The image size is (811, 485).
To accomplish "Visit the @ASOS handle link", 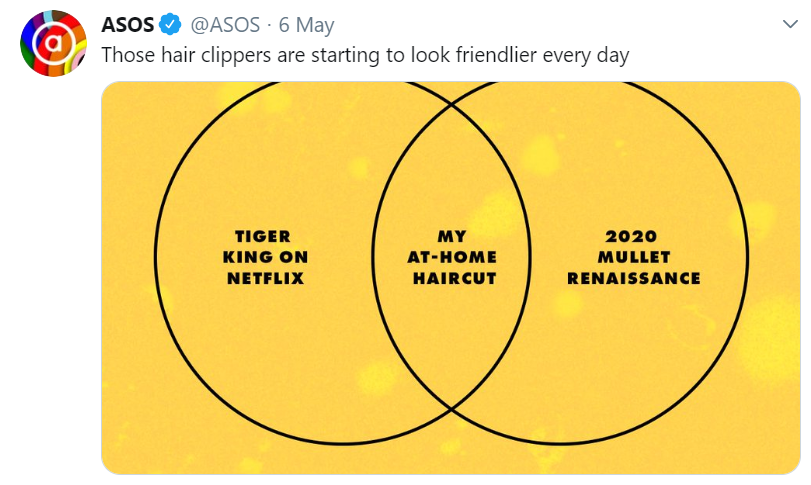I will 226,25.
